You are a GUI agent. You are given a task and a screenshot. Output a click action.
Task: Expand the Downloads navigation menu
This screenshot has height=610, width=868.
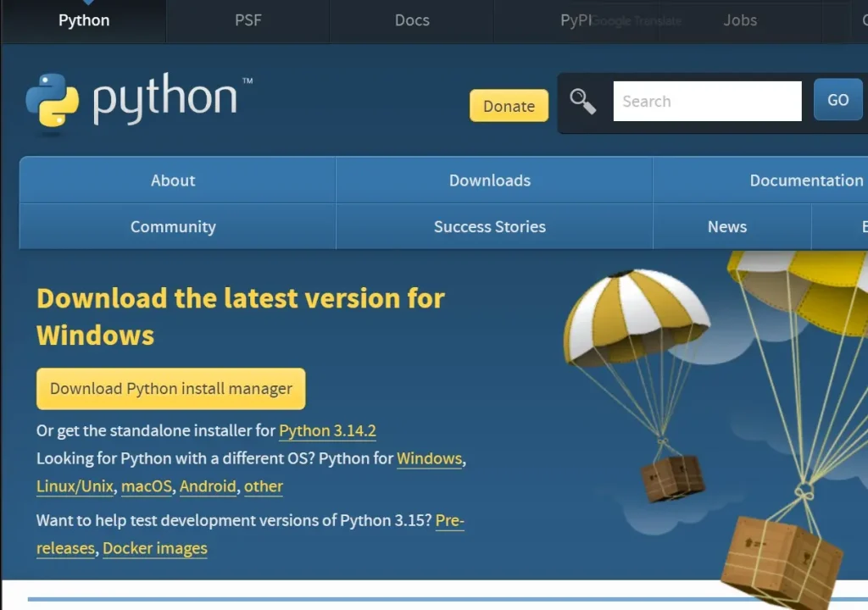pos(490,180)
